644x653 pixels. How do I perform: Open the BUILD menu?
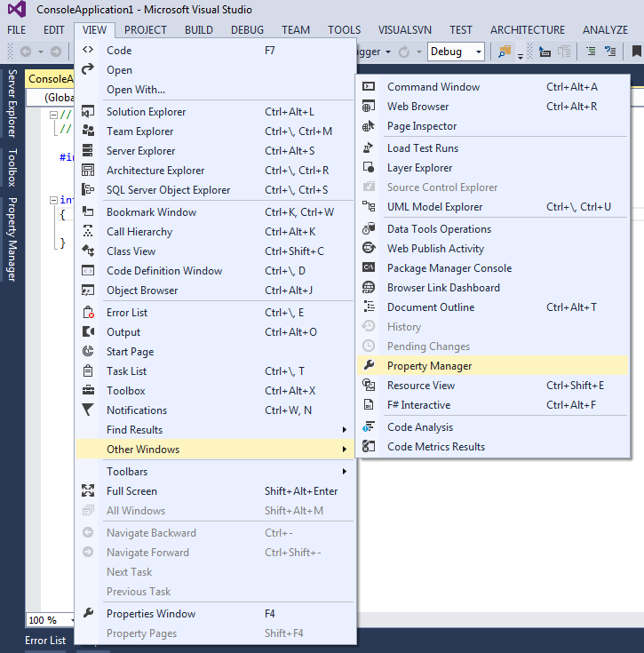(199, 30)
